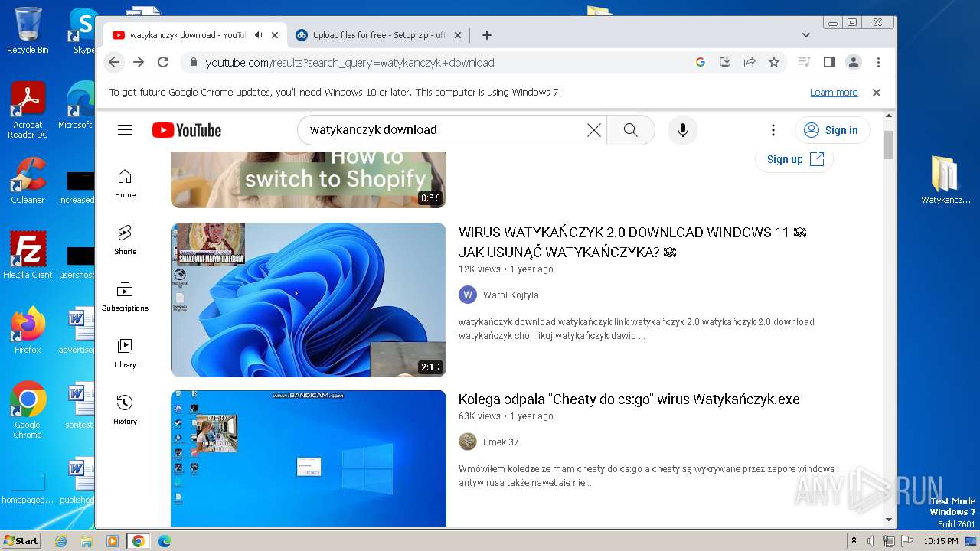
Task: Open Chrome's three-dot menu
Action: coord(878,62)
